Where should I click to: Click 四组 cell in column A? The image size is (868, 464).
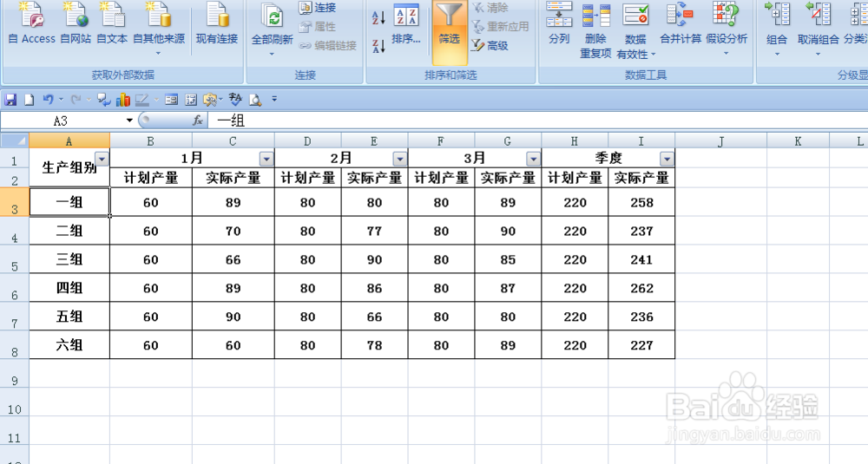pos(69,288)
